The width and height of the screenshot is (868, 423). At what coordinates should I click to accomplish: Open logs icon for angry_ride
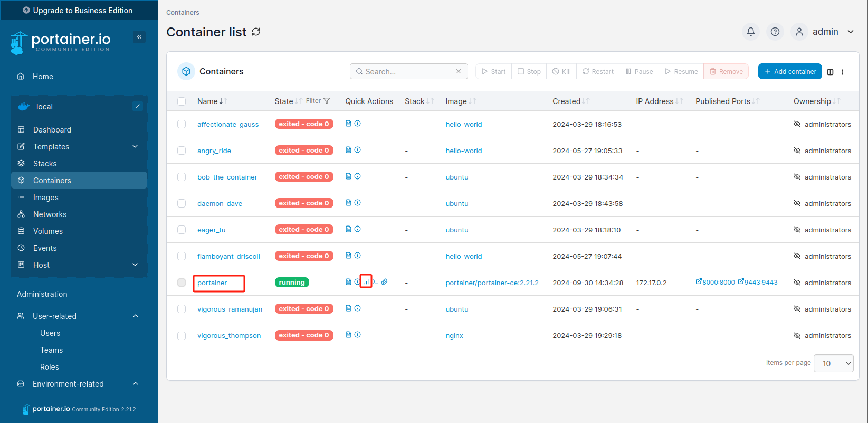click(348, 150)
